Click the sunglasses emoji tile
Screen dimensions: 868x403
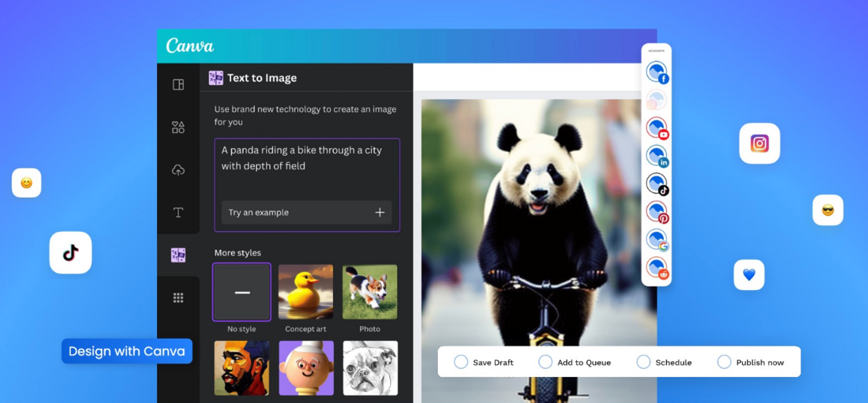(828, 210)
